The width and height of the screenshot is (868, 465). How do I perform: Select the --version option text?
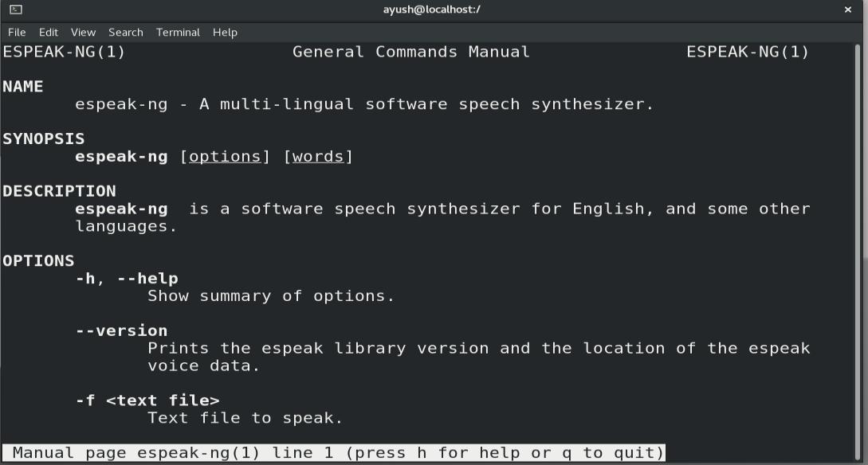(121, 330)
